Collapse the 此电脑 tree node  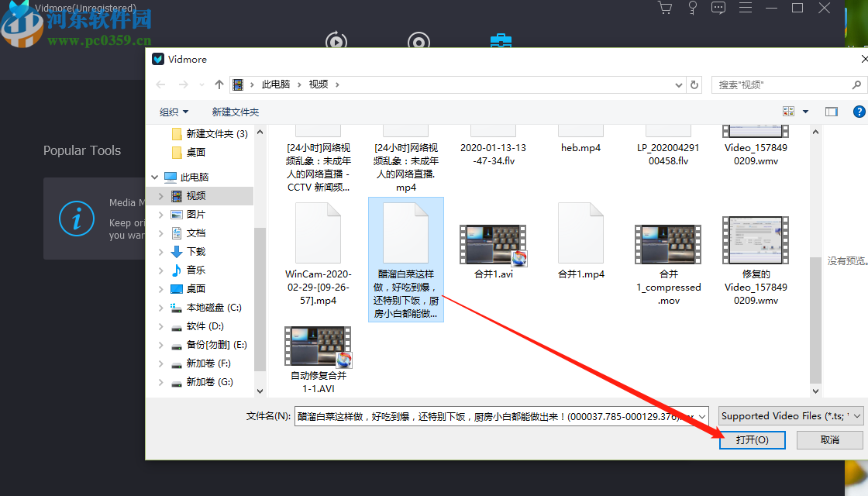[154, 177]
